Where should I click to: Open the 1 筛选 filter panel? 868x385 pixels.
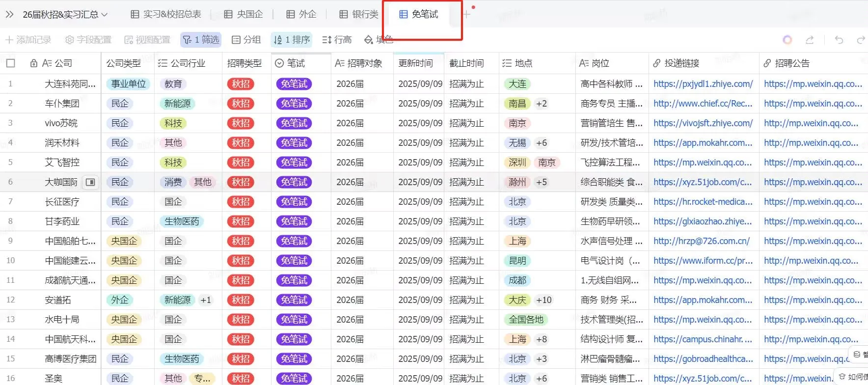click(201, 40)
